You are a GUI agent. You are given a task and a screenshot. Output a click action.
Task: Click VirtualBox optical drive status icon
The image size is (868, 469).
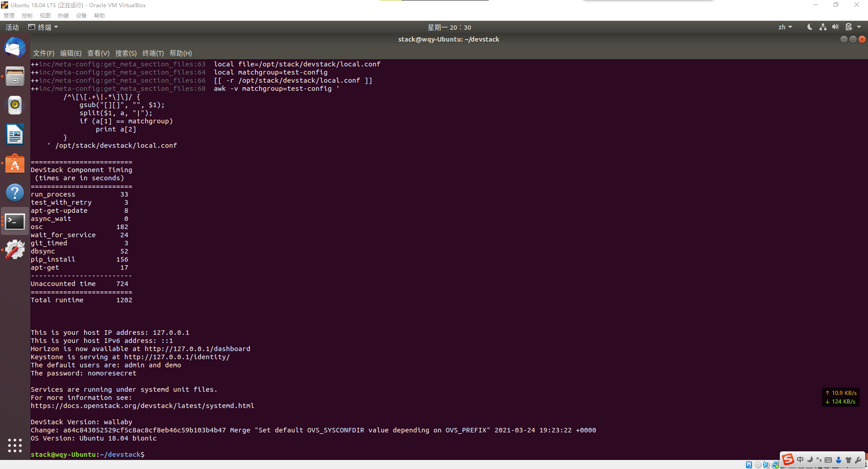pyautogui.click(x=758, y=464)
